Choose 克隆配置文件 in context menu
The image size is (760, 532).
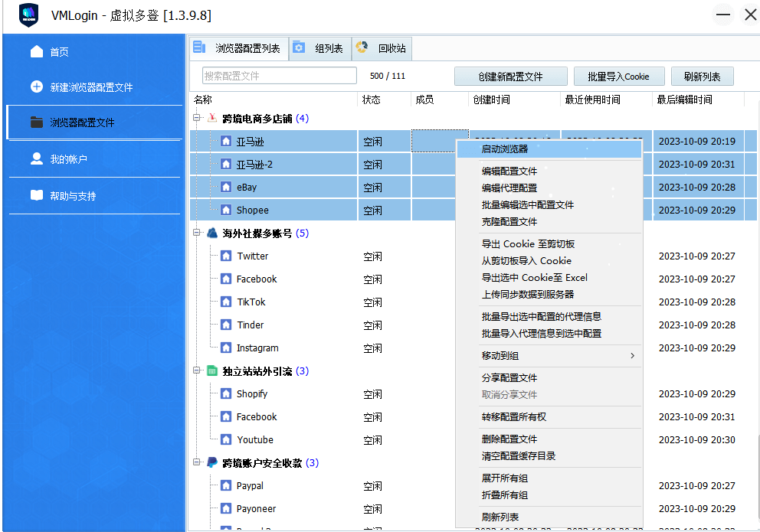tap(549, 222)
